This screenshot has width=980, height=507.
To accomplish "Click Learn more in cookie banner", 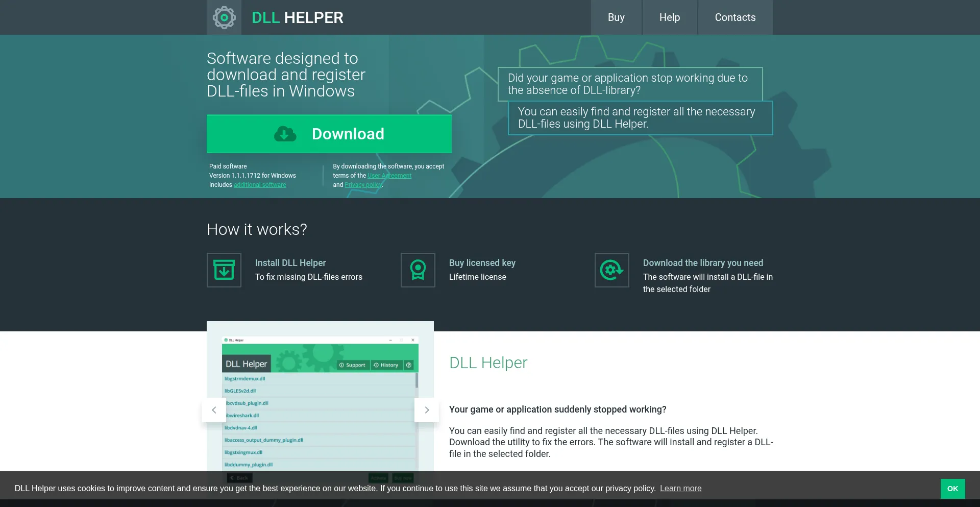I will coord(680,489).
